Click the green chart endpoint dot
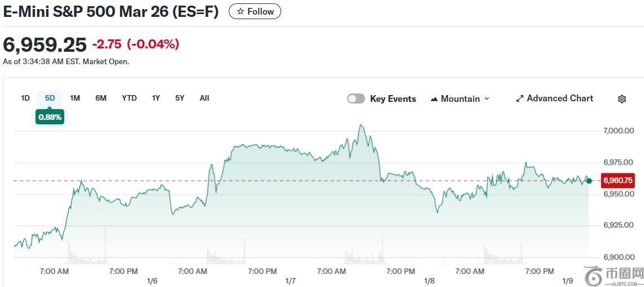This screenshot has height=287, width=644. click(589, 181)
